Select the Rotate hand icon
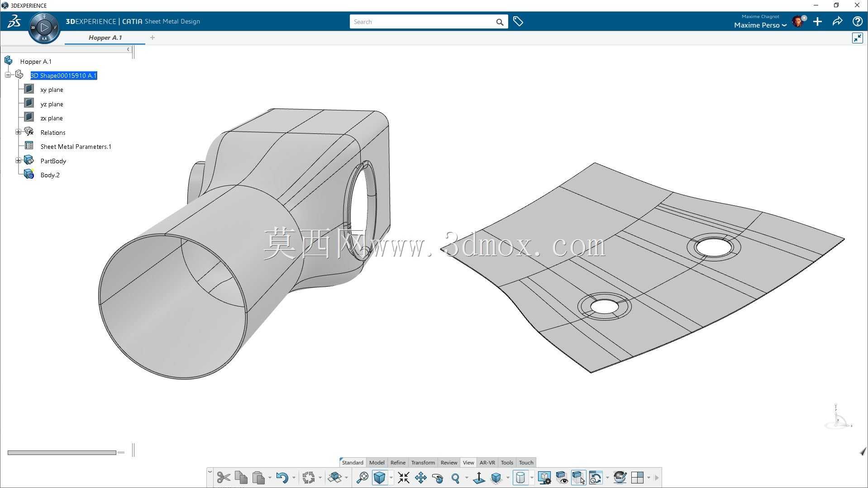The image size is (868, 488). [x=438, y=478]
